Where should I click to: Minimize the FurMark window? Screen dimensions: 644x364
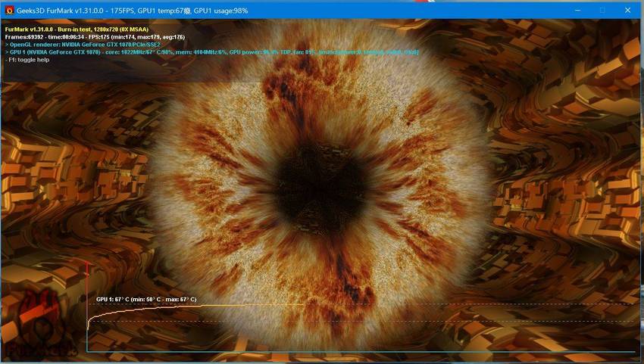pyautogui.click(x=577, y=11)
